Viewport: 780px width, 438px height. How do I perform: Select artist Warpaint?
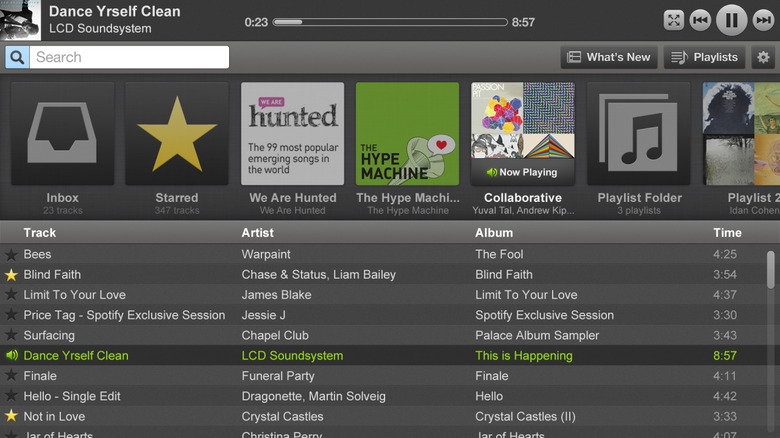(x=266, y=254)
